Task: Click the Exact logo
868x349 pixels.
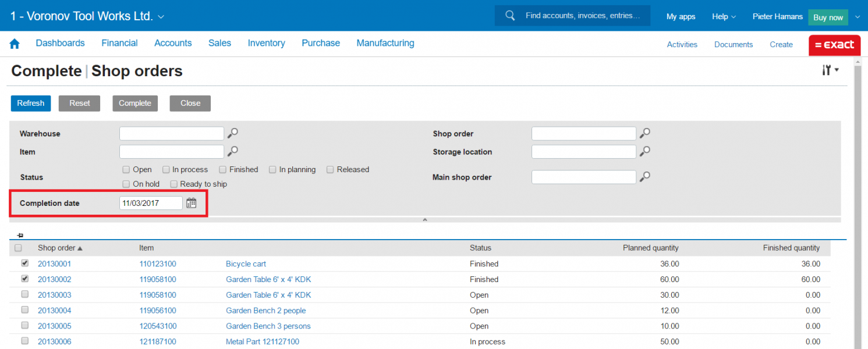Action: [x=834, y=45]
